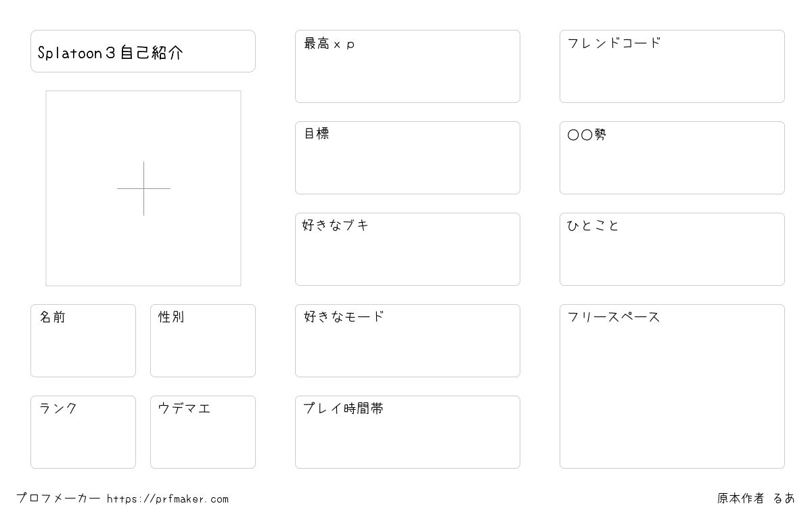Viewport: 812px width, 508px height.
Task: Click the ランク rank box
Action: pos(83,432)
